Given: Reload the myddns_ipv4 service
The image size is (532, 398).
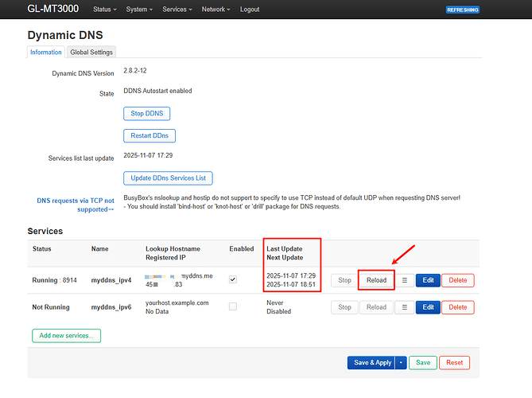Looking at the screenshot, I should (376, 280).
